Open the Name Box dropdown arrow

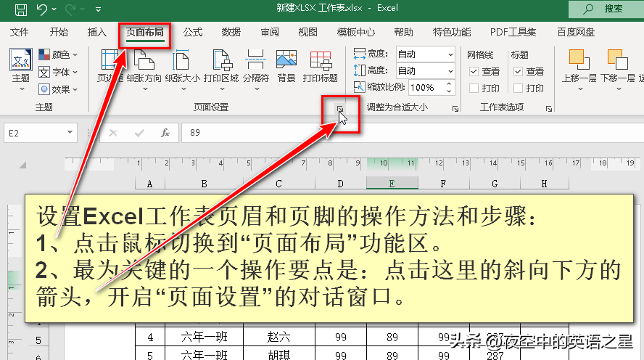click(x=70, y=133)
